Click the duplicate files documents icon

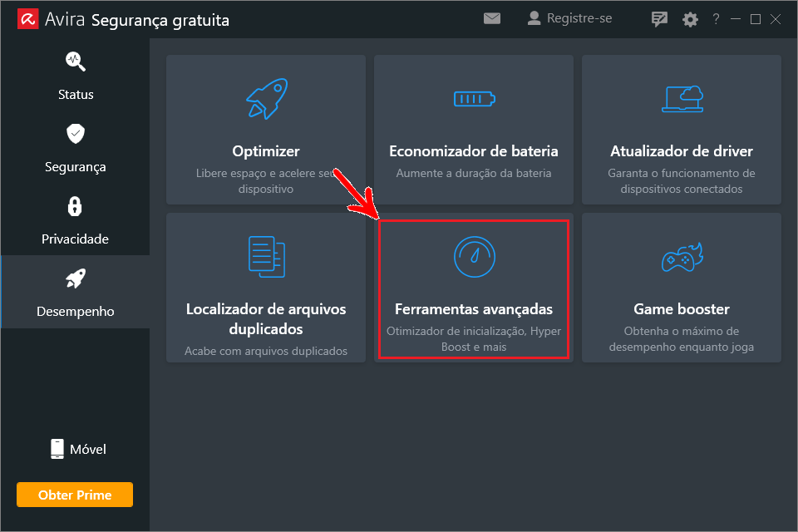(x=267, y=257)
